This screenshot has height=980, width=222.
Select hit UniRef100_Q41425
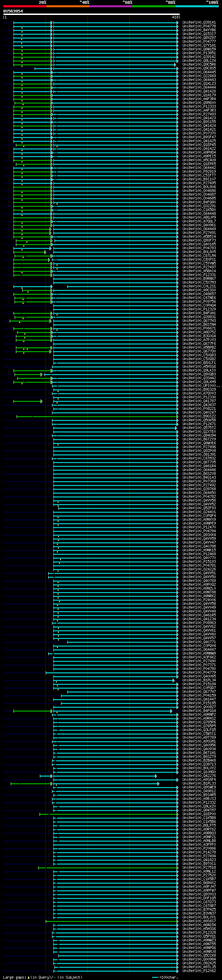199,141
